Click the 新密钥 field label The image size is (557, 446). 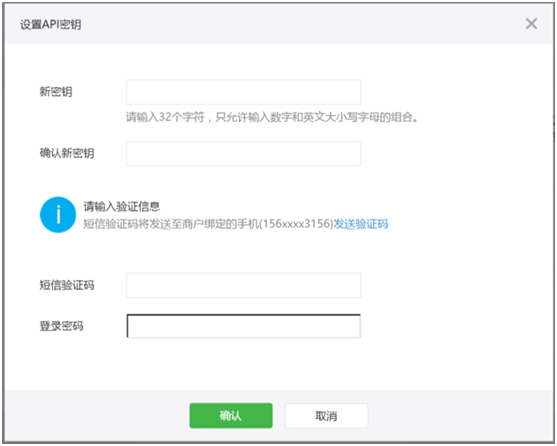(x=56, y=92)
